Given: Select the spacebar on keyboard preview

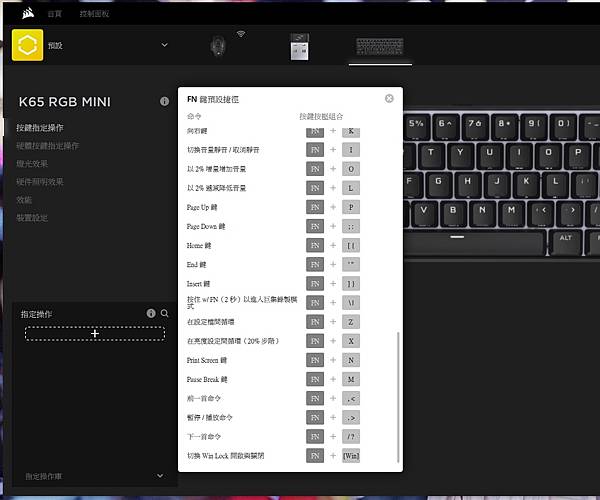Looking at the screenshot, I should coord(474,242).
